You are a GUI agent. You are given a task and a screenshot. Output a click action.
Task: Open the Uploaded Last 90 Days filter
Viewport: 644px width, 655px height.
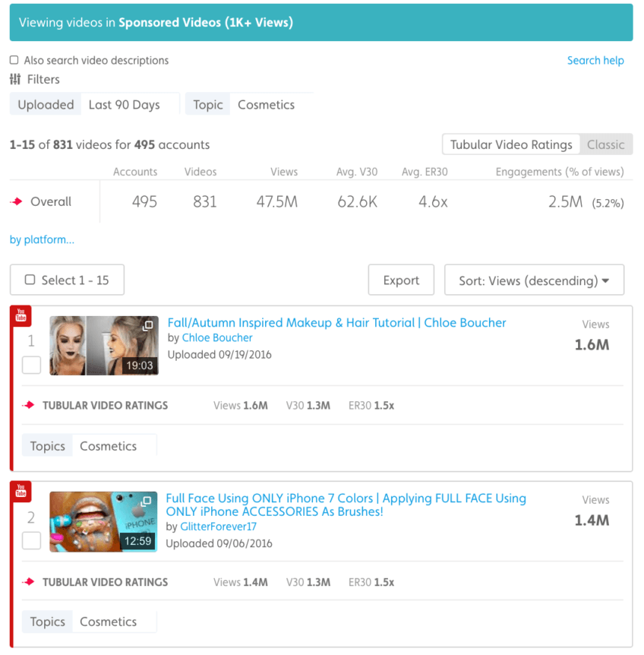point(94,105)
